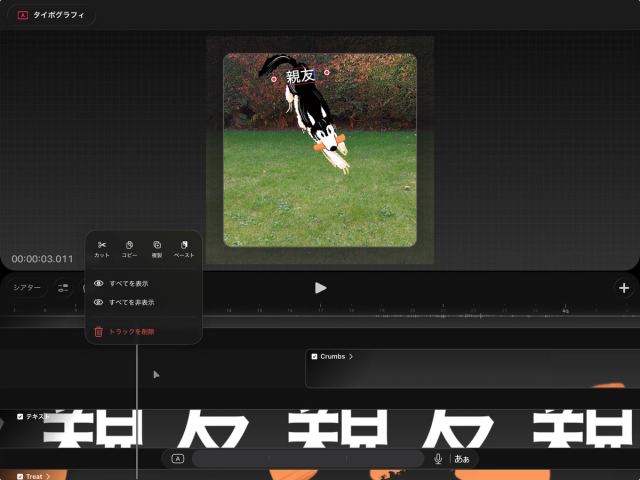Expand the Treat track chevron
The height and width of the screenshot is (480, 640).
pyautogui.click(x=48, y=476)
